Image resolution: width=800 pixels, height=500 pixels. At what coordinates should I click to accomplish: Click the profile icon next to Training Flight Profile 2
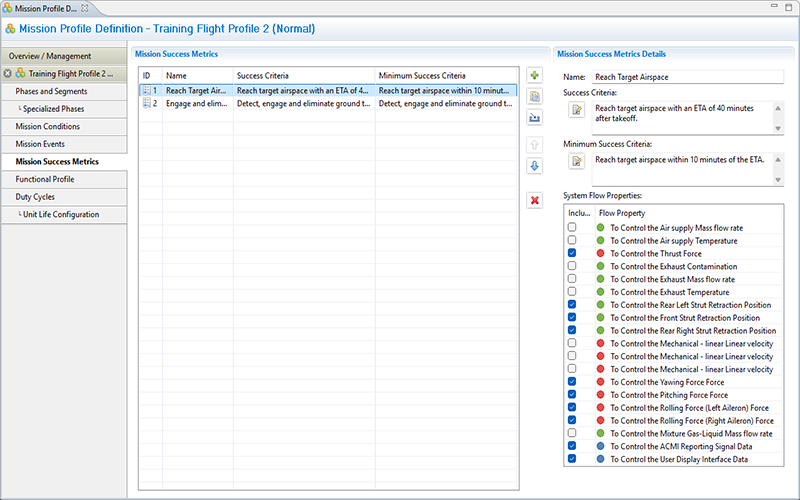(x=20, y=73)
